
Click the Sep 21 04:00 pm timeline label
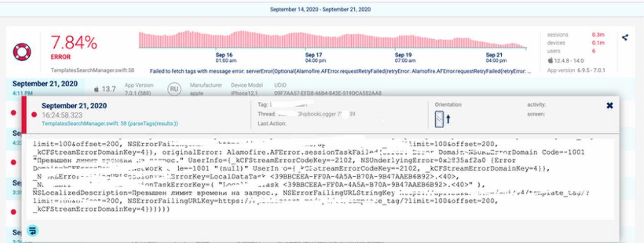tap(496, 58)
